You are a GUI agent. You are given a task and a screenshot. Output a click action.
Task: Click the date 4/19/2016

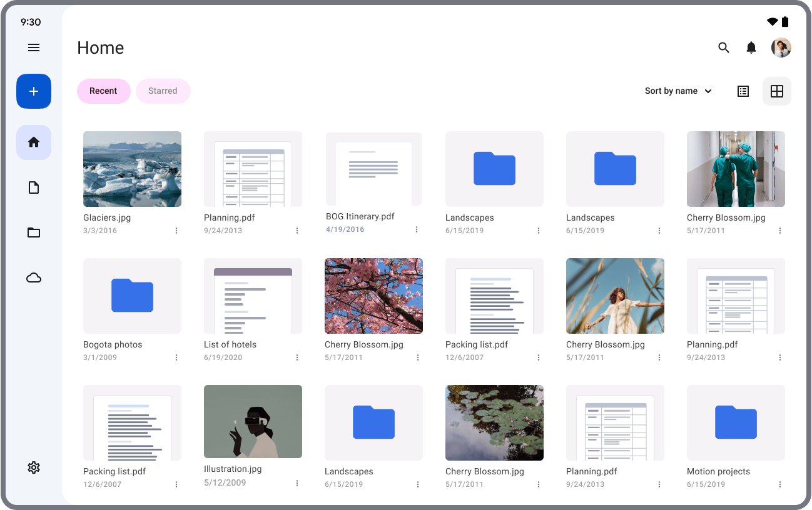[345, 229]
